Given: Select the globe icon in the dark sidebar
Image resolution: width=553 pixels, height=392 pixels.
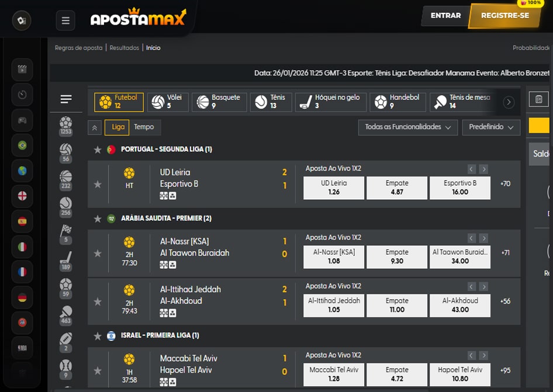Looking at the screenshot, I should coord(22,171).
